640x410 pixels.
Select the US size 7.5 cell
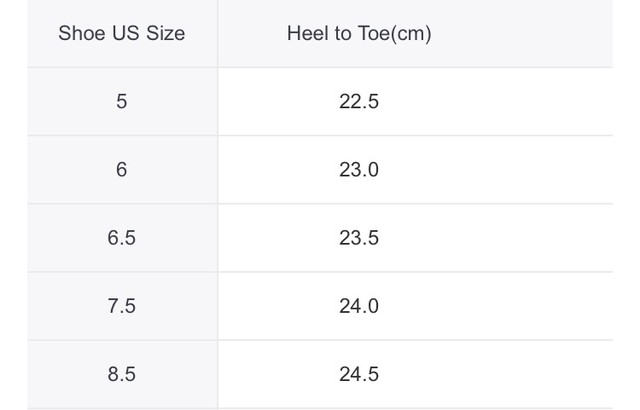(x=122, y=306)
